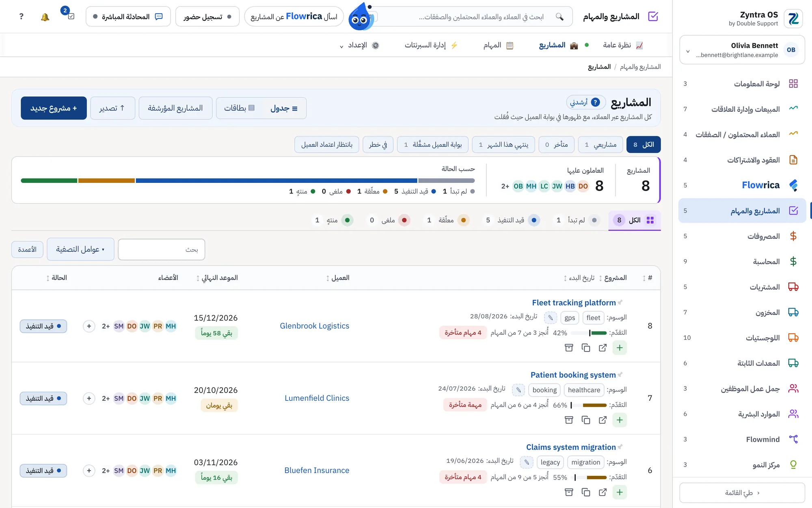The width and height of the screenshot is (812, 508).
Task: Edit tags on Patient booking system
Action: tap(518, 390)
